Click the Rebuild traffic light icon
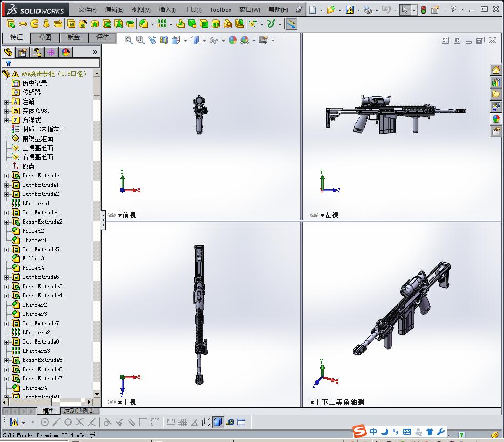 coord(424,10)
